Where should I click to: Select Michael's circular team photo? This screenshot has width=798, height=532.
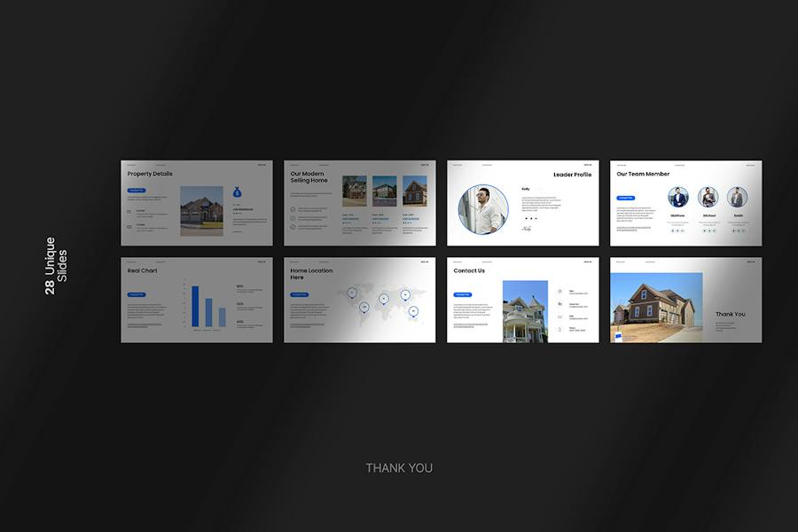tap(708, 197)
